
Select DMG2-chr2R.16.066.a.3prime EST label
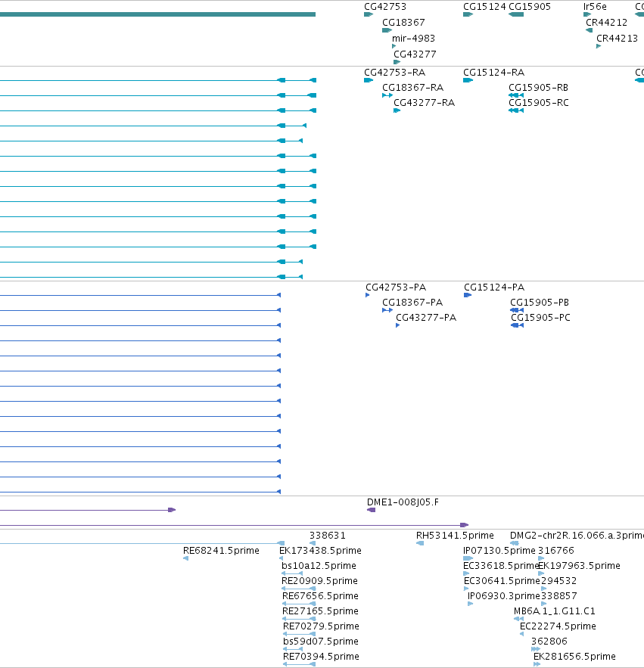(577, 536)
